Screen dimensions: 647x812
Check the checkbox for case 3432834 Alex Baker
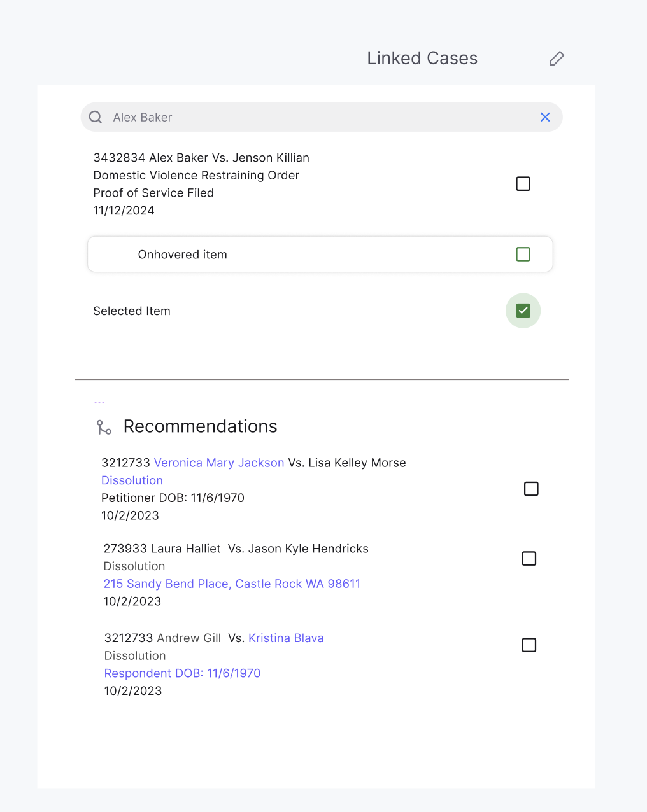pyautogui.click(x=523, y=183)
